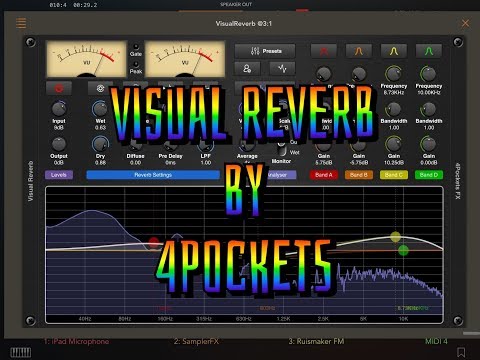
Task: Click the 10.25dB Gain knob
Action: [394, 144]
